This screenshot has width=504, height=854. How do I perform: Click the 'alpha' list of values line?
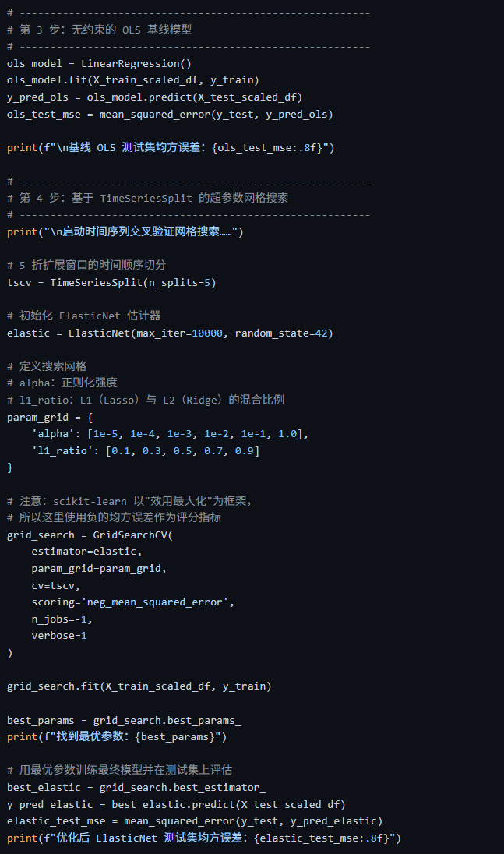[170, 434]
